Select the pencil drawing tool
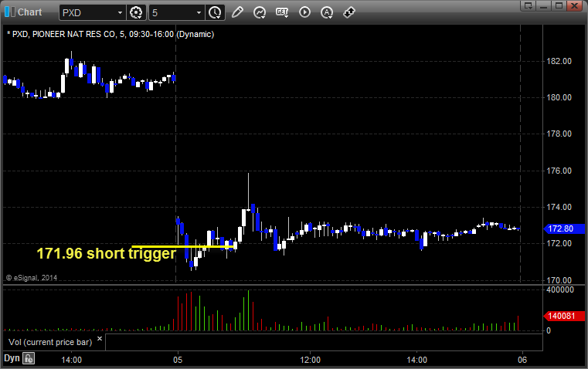 click(x=237, y=12)
